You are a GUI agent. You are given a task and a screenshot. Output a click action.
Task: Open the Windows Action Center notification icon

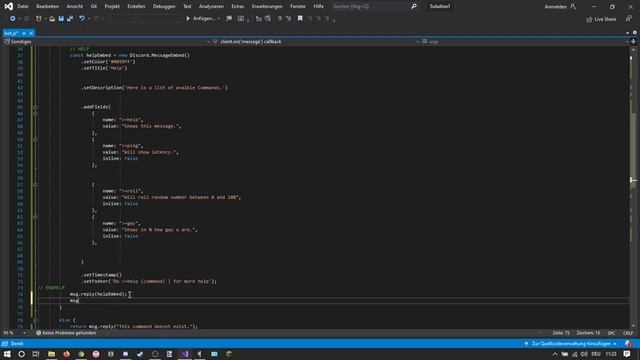[627, 354]
